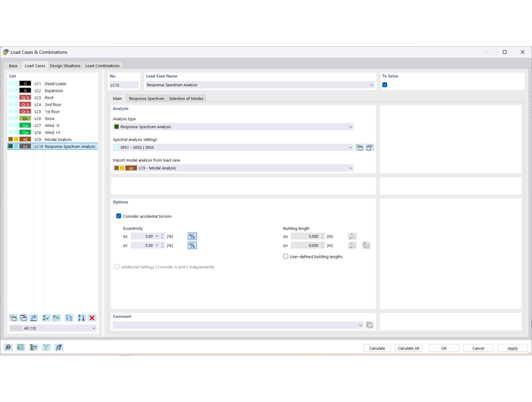532x402 pixels.
Task: Go to the Load Combinations tab
Action: pos(102,66)
